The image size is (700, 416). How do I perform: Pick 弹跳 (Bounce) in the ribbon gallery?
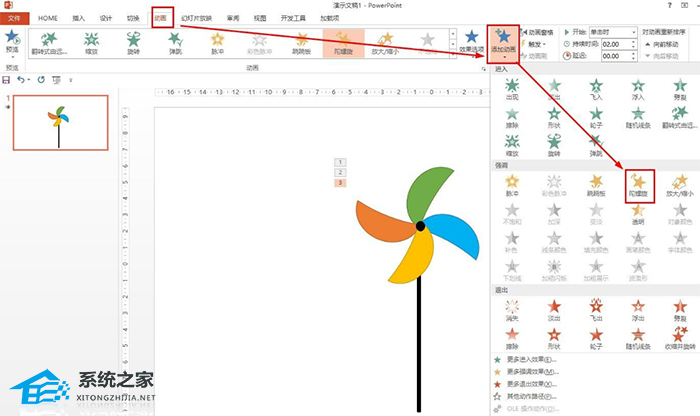[175, 43]
